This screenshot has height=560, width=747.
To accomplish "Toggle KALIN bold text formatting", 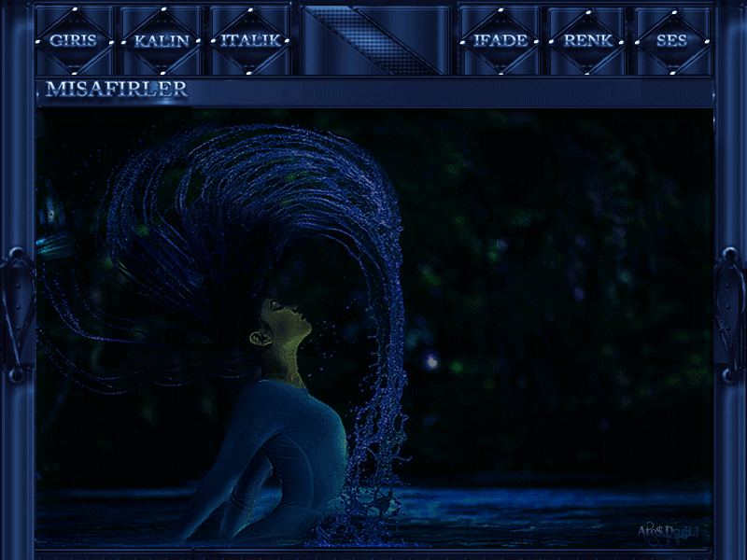I will 162,41.
